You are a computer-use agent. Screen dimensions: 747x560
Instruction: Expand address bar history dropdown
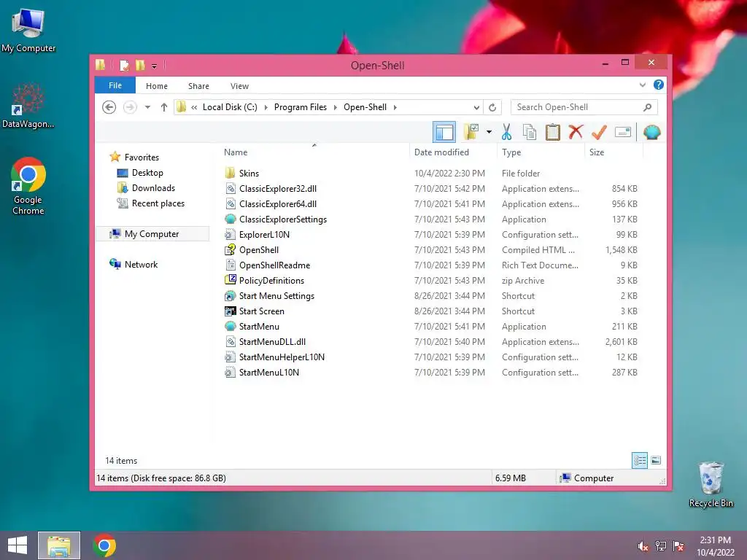pyautogui.click(x=476, y=107)
